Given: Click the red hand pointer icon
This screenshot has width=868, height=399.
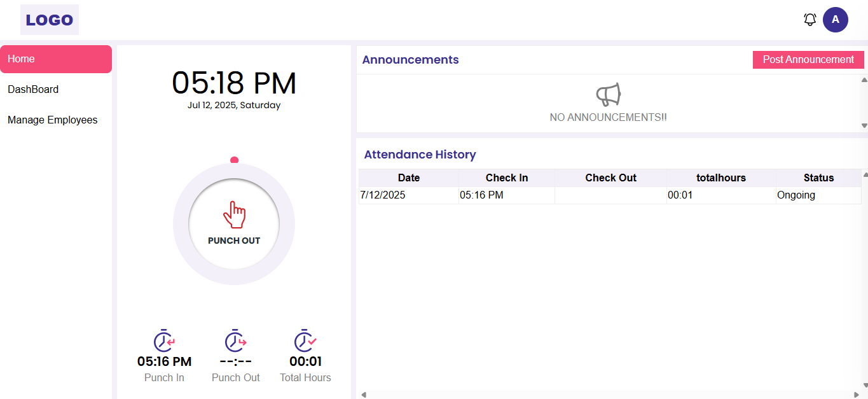Looking at the screenshot, I should [x=234, y=215].
